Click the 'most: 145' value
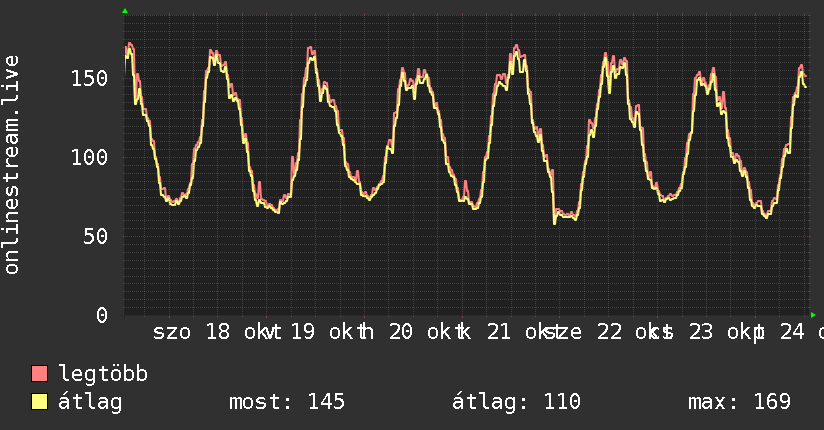 click(x=287, y=402)
